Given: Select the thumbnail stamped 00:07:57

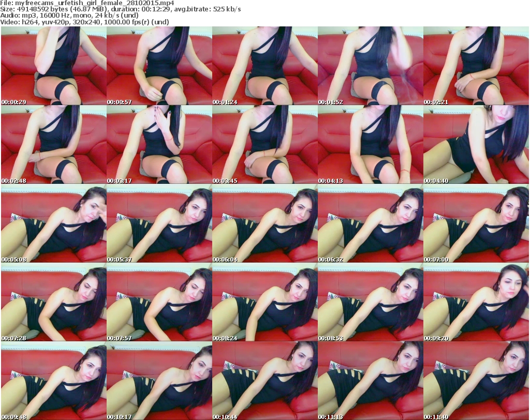Looking at the screenshot, I should pos(159,302).
